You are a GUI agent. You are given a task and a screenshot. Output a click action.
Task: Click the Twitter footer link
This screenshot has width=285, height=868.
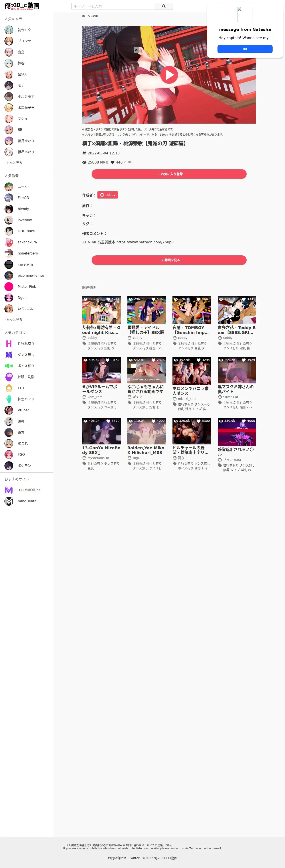pos(134,858)
